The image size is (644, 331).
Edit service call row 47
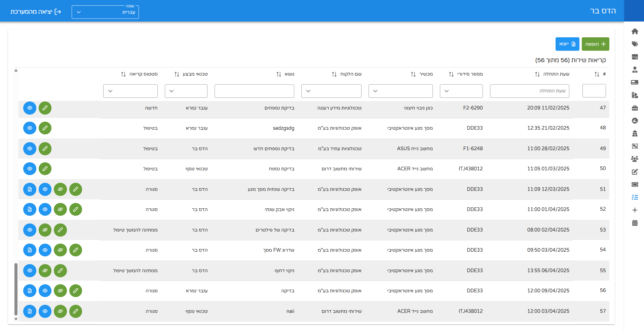(x=45, y=108)
